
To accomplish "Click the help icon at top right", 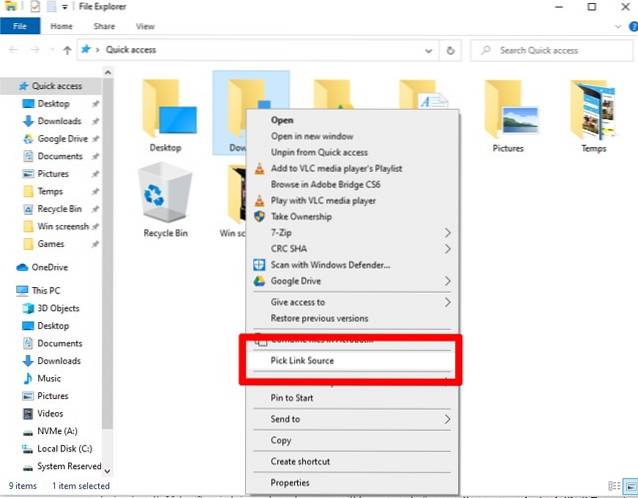I will click(x=634, y=27).
